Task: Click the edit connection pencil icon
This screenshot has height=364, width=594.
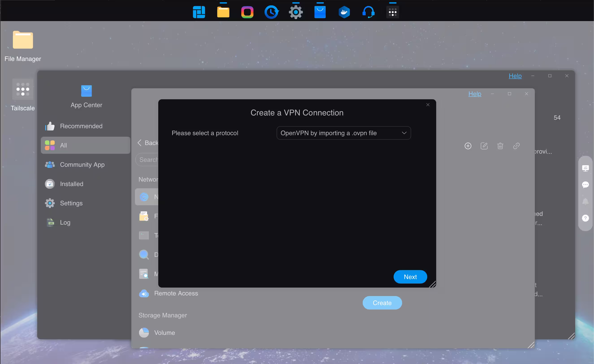Action: coord(484,146)
